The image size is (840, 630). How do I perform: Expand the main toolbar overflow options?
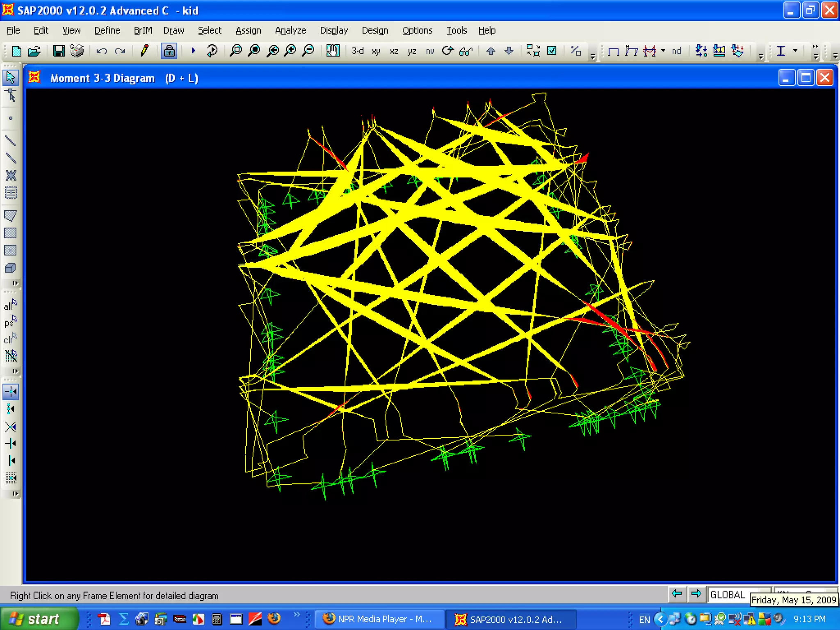593,56
